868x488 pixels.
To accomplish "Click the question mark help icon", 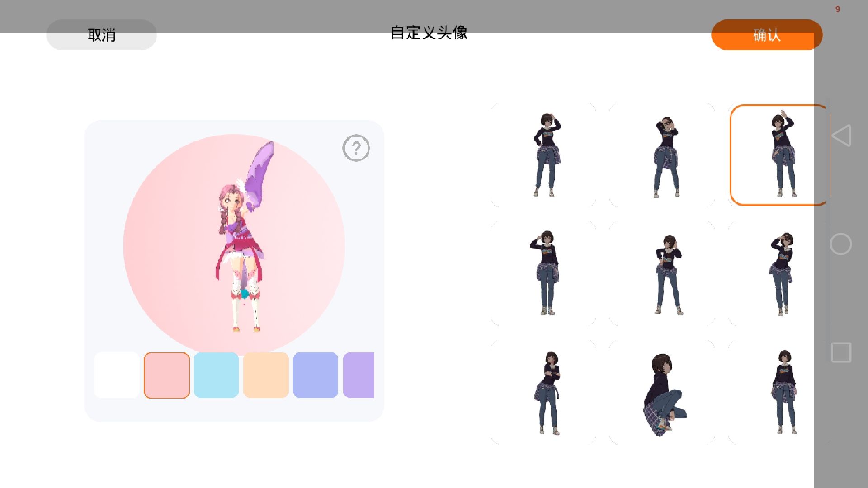I will tap(356, 148).
